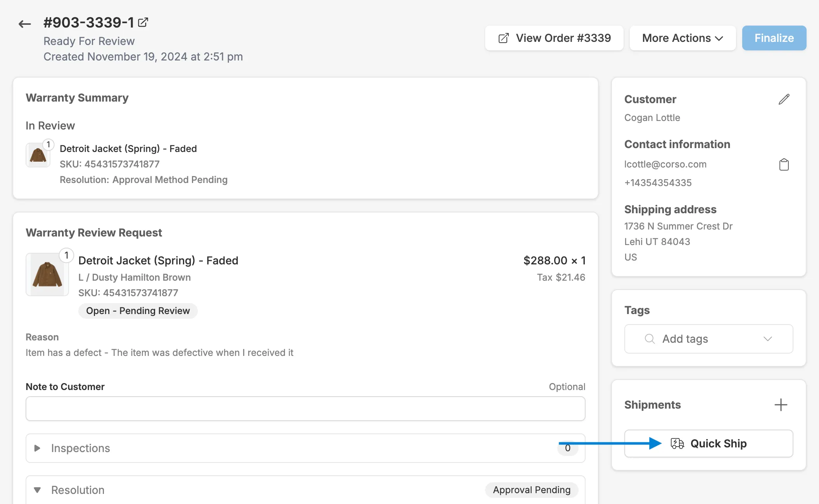
Task: Click jacket thumbnail in Warranty Review Request
Action: pyautogui.click(x=47, y=274)
